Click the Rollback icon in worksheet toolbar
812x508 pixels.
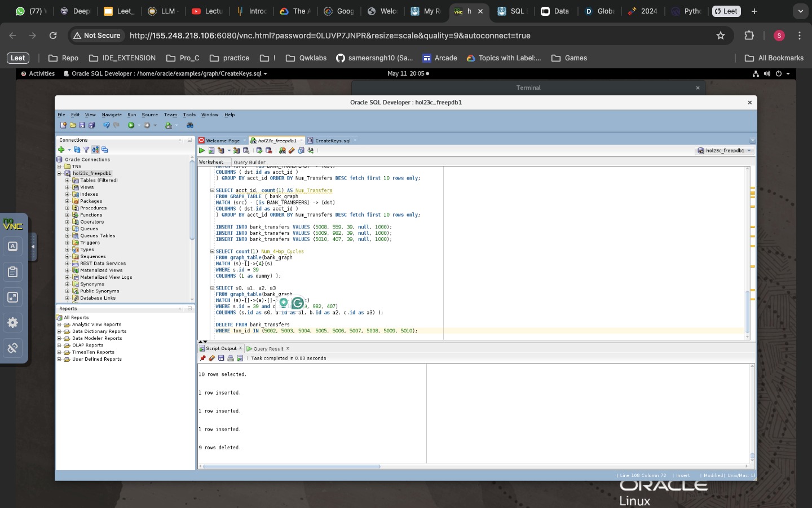pyautogui.click(x=269, y=151)
